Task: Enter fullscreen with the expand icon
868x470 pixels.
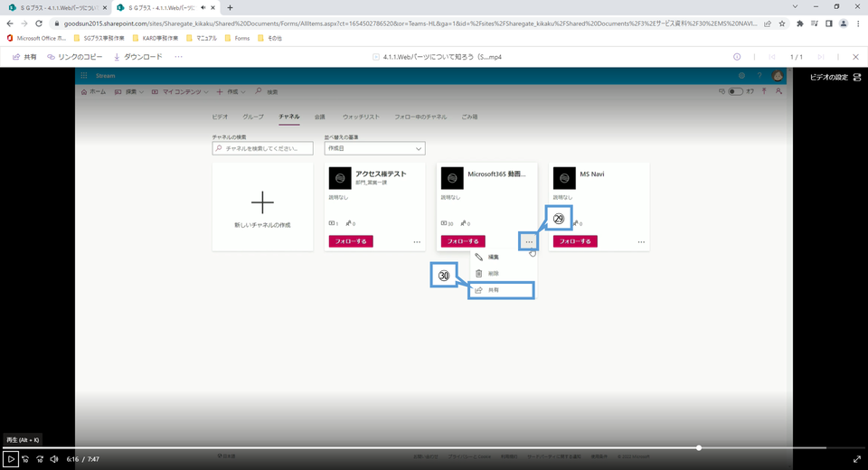Action: (x=857, y=459)
